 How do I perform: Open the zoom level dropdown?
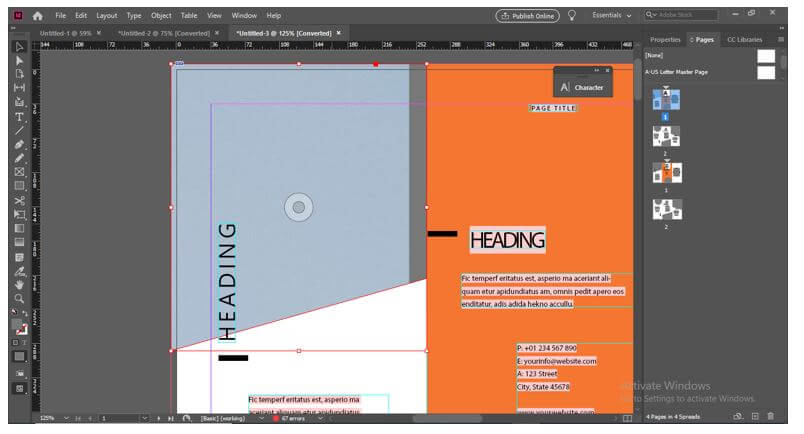(66, 419)
